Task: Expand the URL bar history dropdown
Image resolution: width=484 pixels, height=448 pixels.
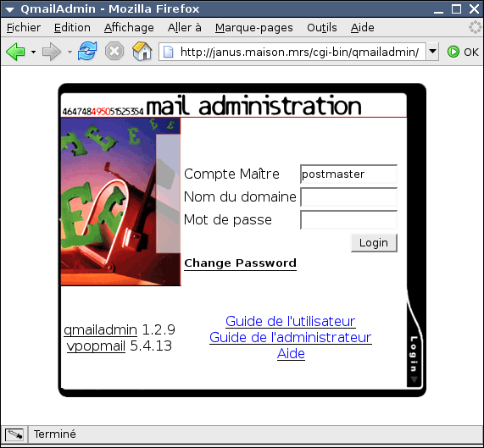Action: point(432,52)
